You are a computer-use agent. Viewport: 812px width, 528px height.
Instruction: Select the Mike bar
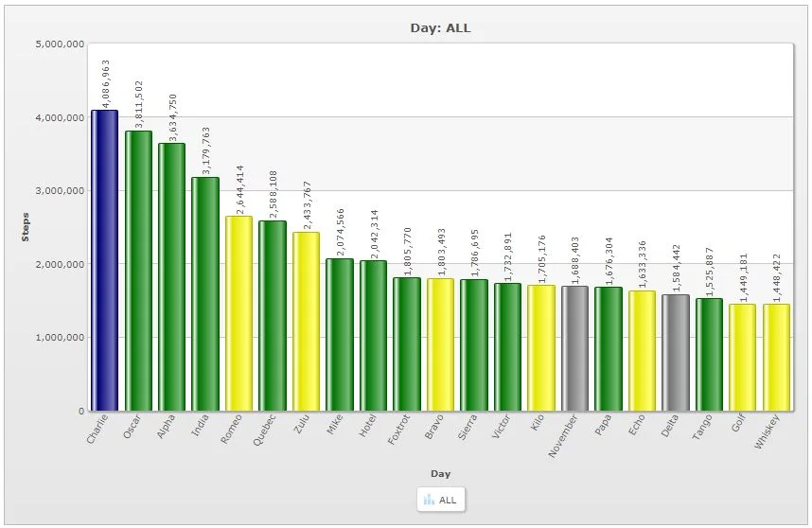tap(340, 335)
